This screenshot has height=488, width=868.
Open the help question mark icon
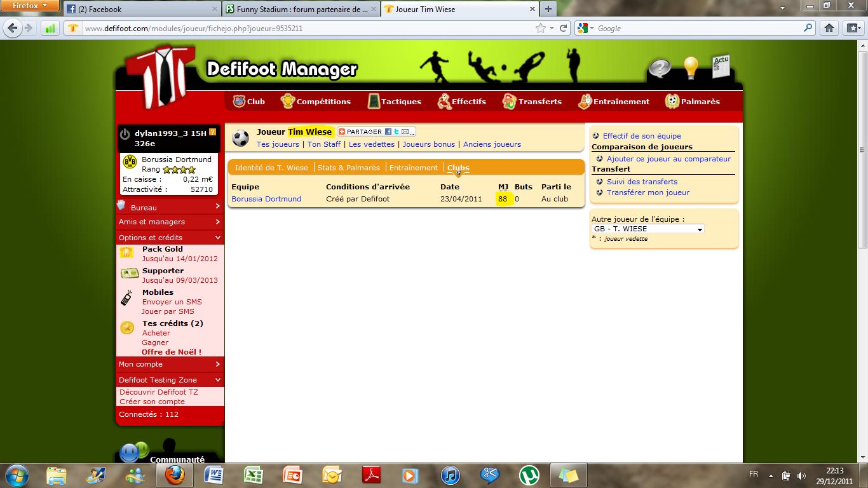[x=660, y=68]
